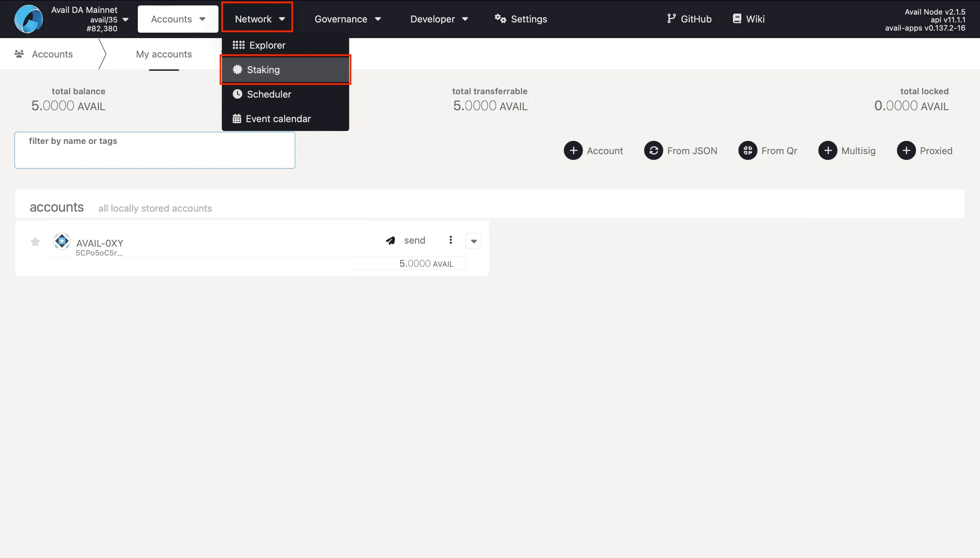Click the GitHub branch icon
The image size is (980, 558).
(x=671, y=18)
